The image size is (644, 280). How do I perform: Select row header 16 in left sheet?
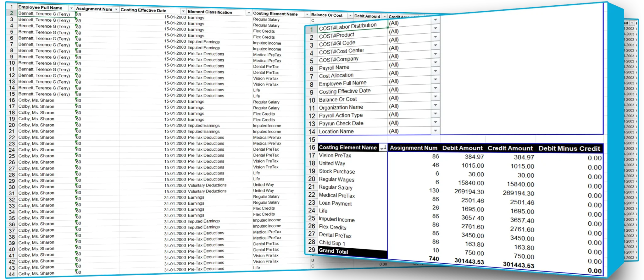(x=12, y=100)
